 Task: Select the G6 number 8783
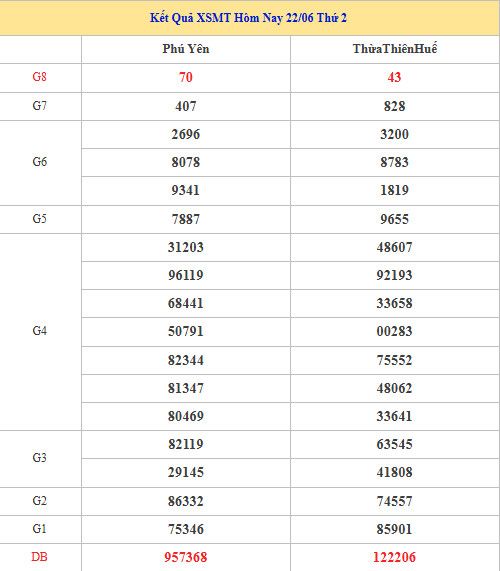(394, 162)
